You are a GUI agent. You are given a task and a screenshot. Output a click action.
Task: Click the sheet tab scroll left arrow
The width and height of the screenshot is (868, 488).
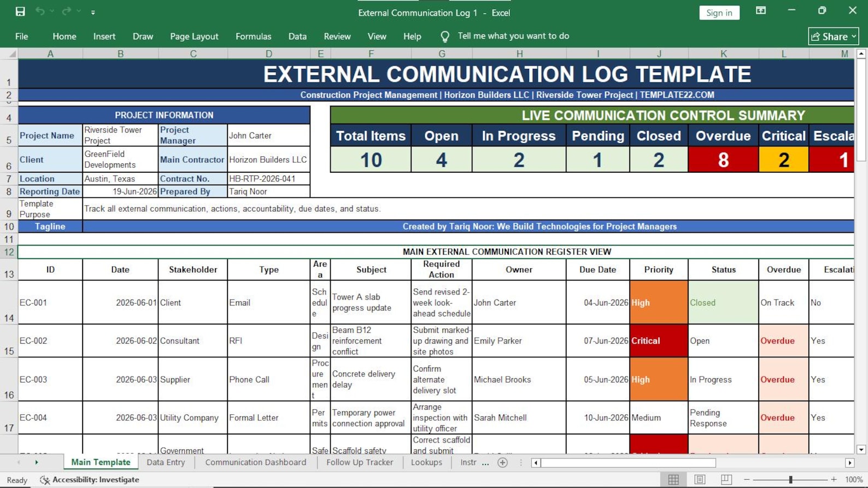(18, 462)
